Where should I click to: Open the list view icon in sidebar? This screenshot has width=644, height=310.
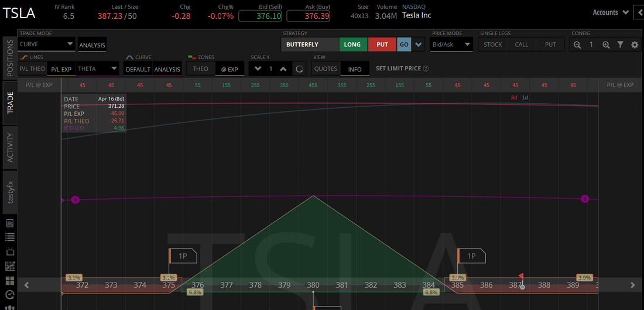click(9, 237)
